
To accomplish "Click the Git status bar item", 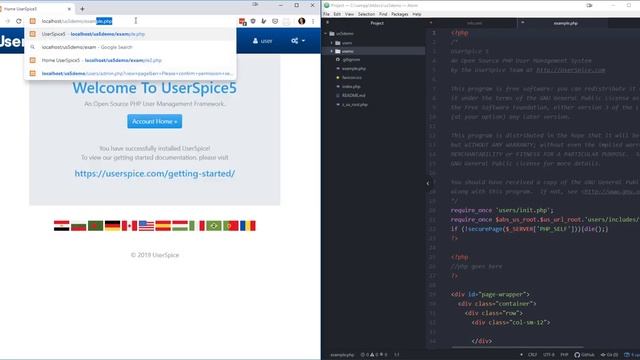I will (x=609, y=355).
